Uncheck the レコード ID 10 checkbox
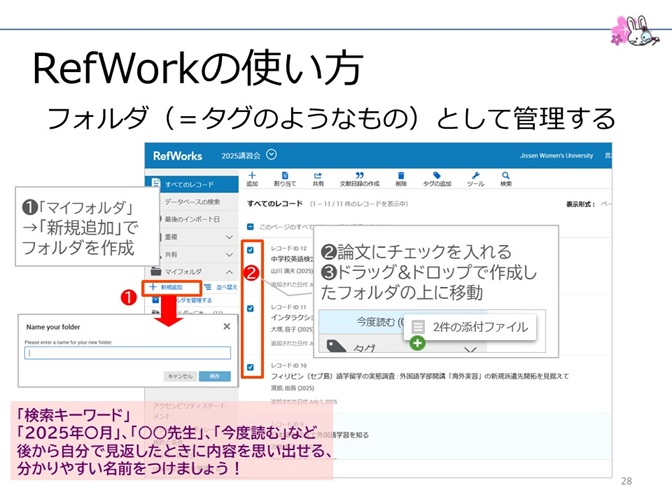This screenshot has width=672, height=504. point(251,367)
